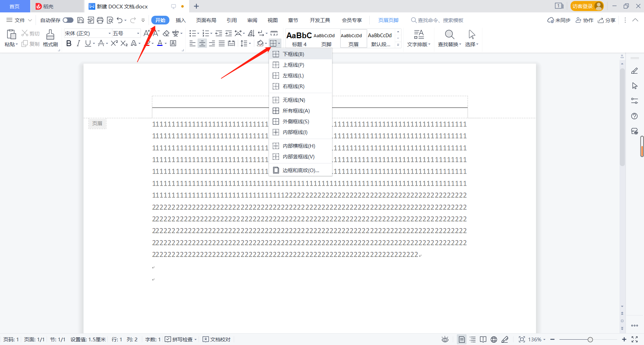Screen dimensions: 644x345
Task: Open the Find and Replace tool
Action: click(449, 38)
